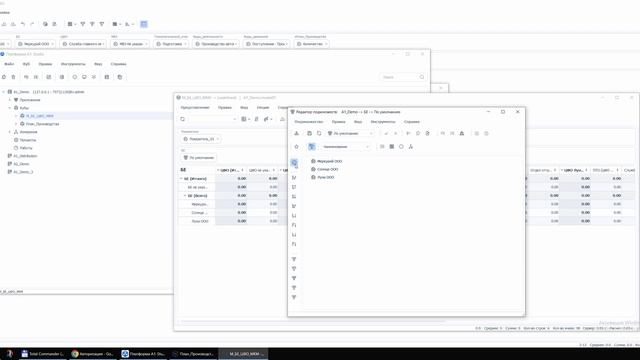Open the Наименование dropdown in subset editor
640x360 pixels.
click(345, 147)
